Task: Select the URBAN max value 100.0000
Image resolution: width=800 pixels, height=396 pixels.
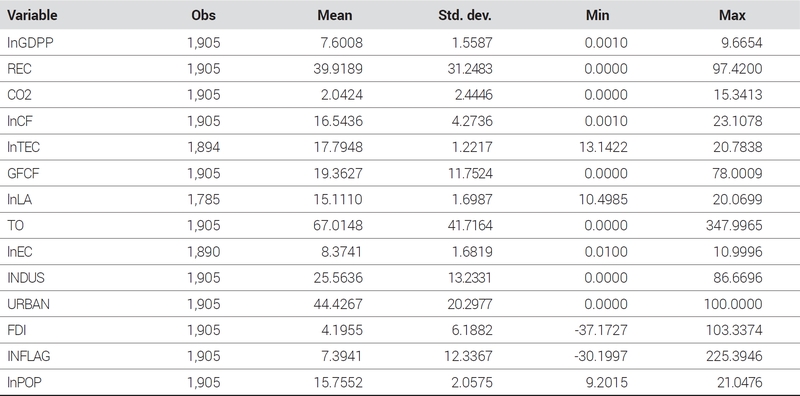Action: click(734, 304)
